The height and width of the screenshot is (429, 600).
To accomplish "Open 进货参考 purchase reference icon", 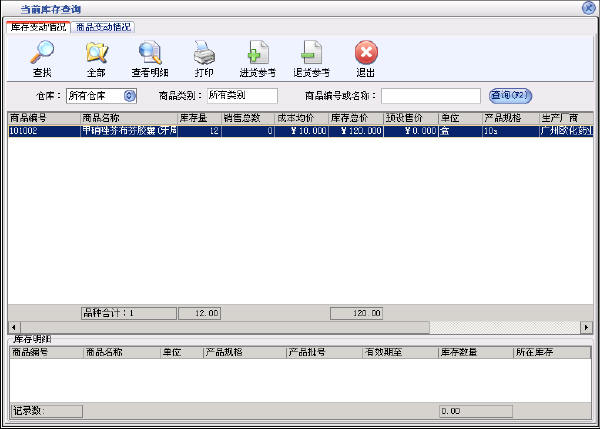I will point(257,52).
